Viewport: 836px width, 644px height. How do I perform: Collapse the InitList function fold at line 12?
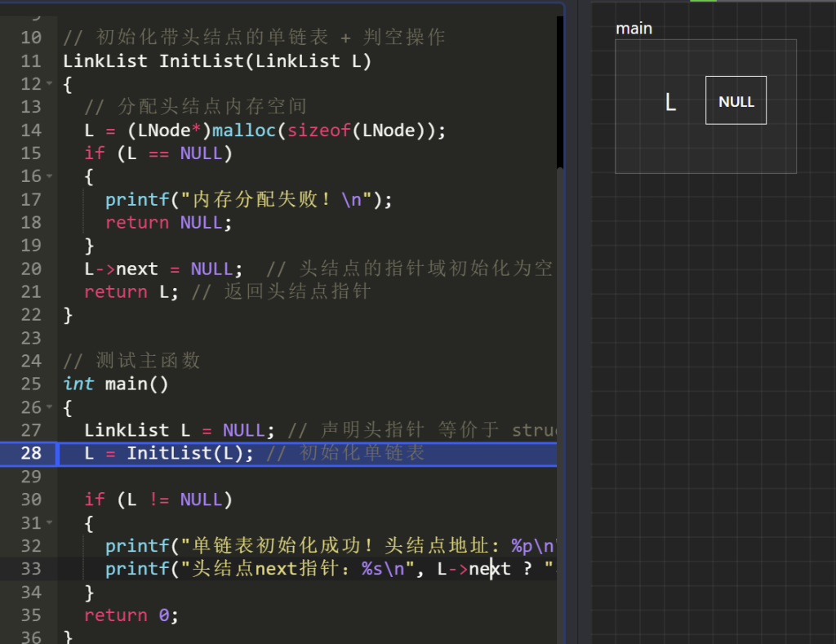click(x=49, y=84)
